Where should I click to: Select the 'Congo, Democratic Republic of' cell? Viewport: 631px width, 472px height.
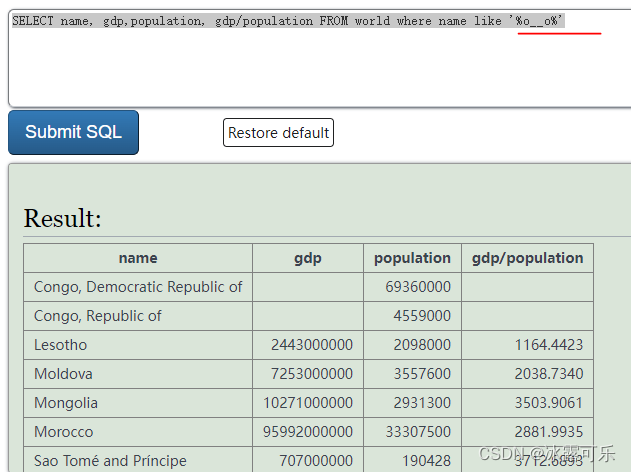click(138, 287)
